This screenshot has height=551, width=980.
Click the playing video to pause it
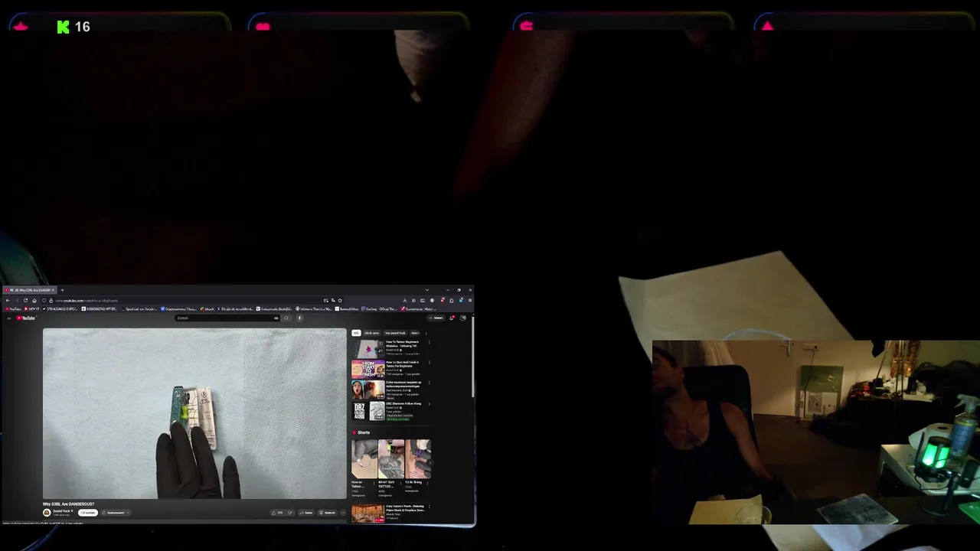194,413
